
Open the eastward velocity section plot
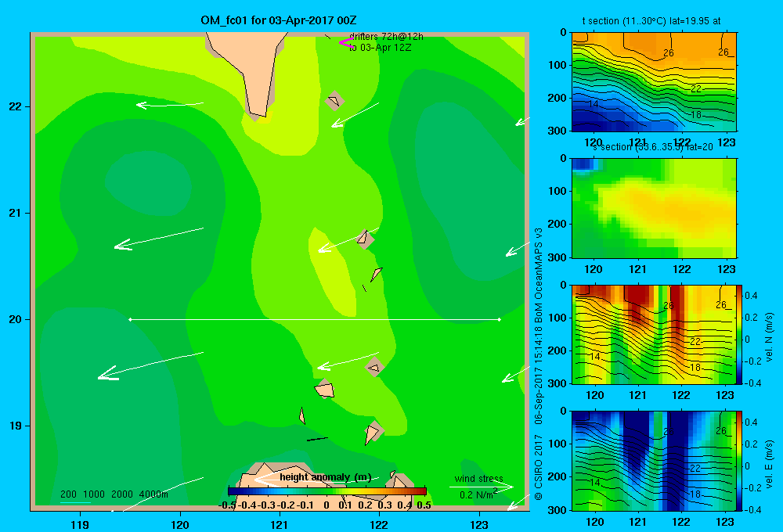point(654,461)
